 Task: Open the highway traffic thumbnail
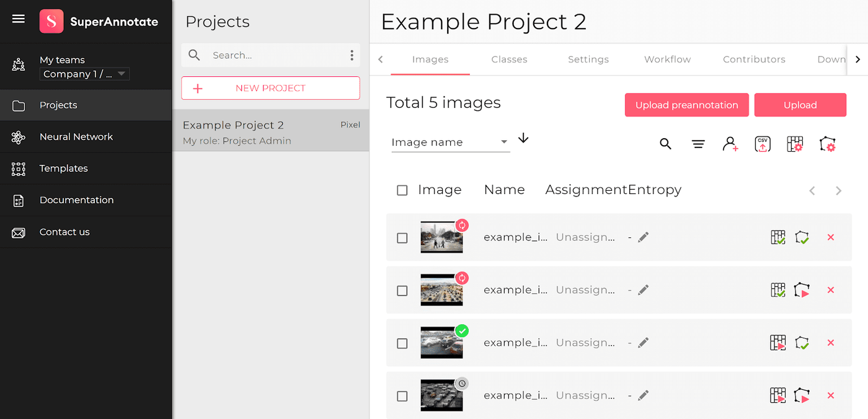coord(441,290)
